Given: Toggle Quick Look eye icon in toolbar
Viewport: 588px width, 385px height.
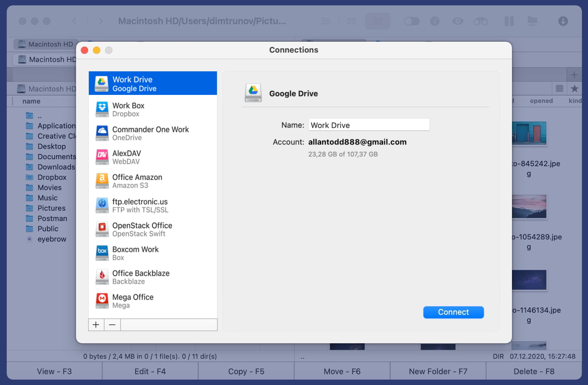Looking at the screenshot, I should [x=457, y=21].
